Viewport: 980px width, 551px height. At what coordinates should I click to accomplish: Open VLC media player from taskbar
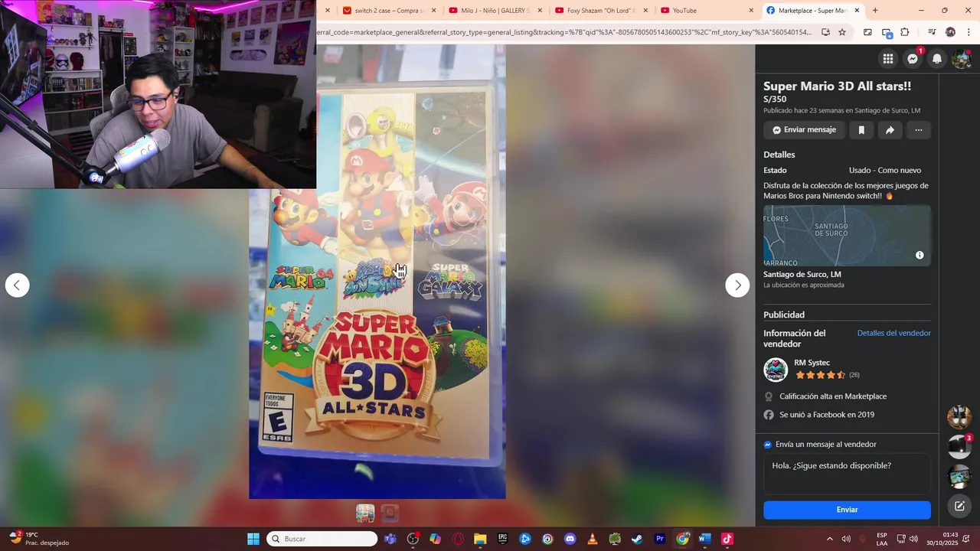pyautogui.click(x=592, y=539)
